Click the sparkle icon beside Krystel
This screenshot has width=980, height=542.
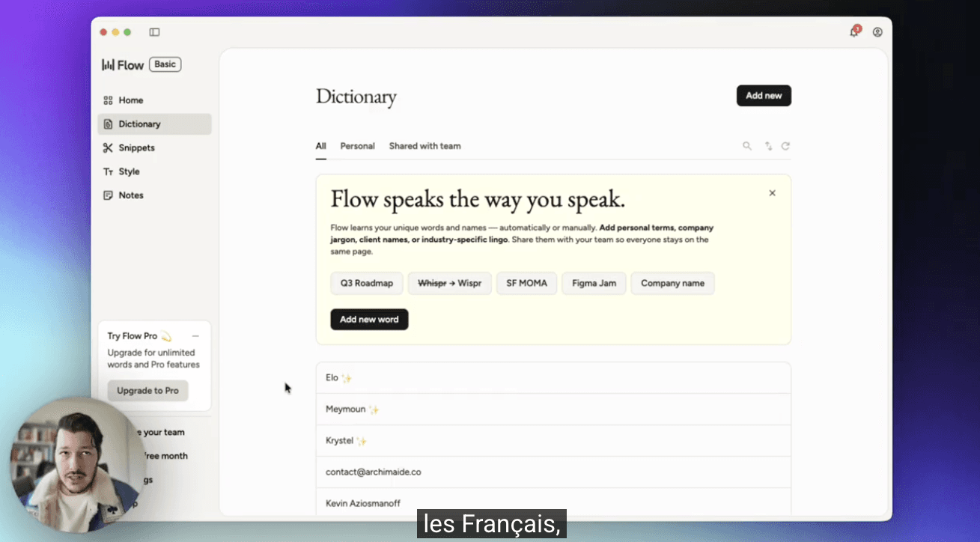tap(362, 441)
